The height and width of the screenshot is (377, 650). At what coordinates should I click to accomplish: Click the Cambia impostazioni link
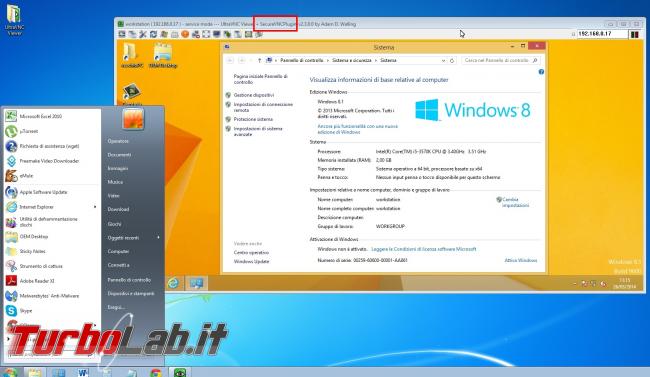[515, 202]
